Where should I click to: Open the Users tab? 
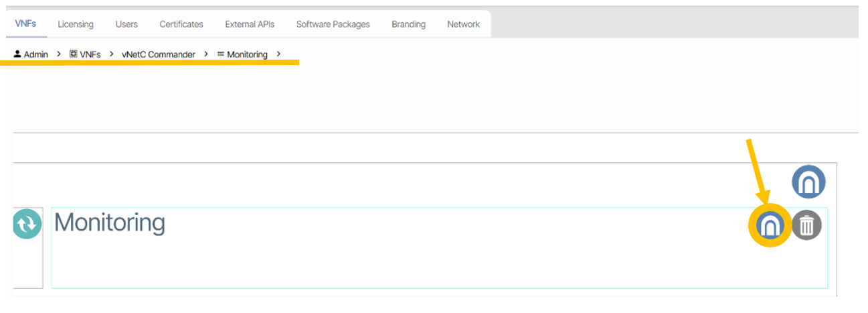126,24
